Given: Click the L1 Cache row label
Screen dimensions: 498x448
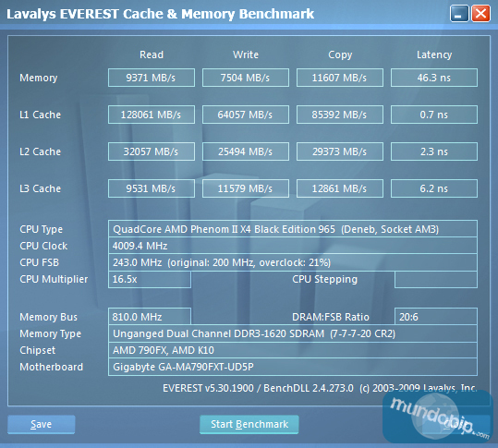Looking at the screenshot, I should click(40, 115).
